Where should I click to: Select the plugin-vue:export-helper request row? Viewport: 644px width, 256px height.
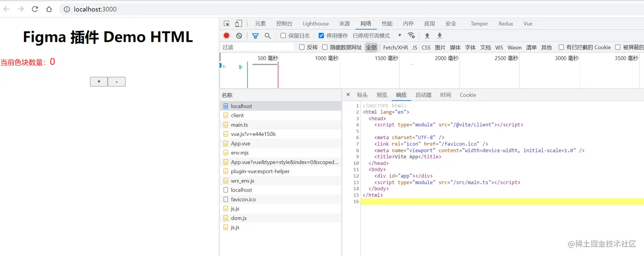[x=281, y=171]
